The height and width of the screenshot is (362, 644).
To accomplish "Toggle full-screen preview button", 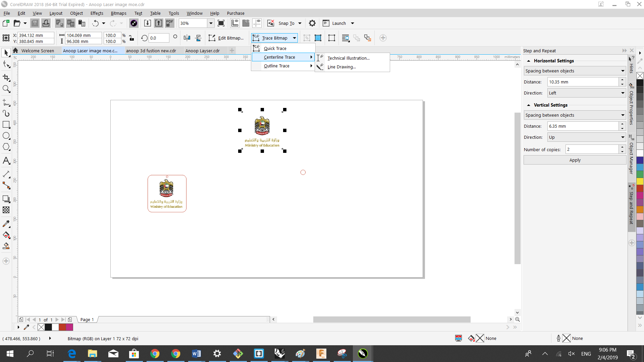I will coord(221,23).
